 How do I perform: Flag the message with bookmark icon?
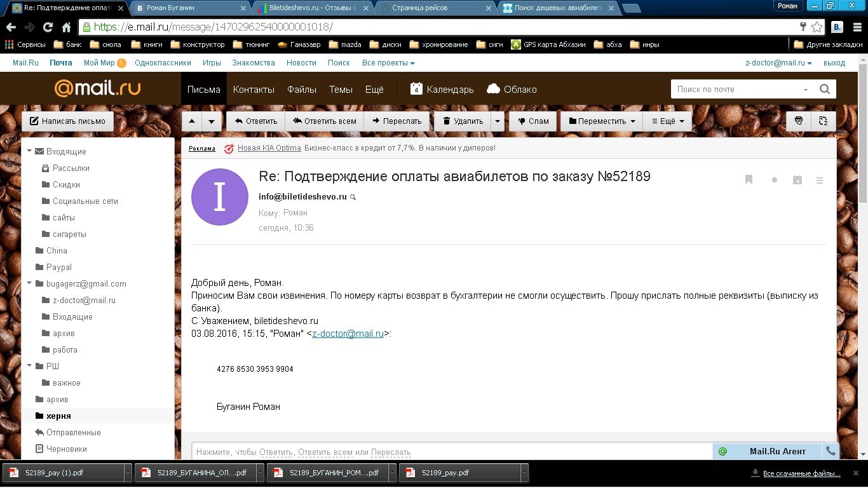[749, 180]
